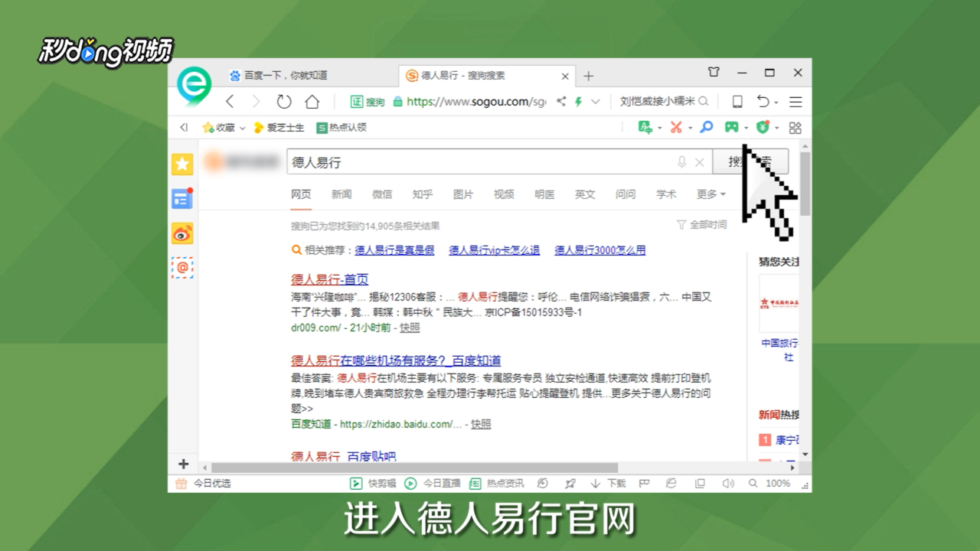
Task: Click the undo closed-tab arrow icon
Action: 763,101
